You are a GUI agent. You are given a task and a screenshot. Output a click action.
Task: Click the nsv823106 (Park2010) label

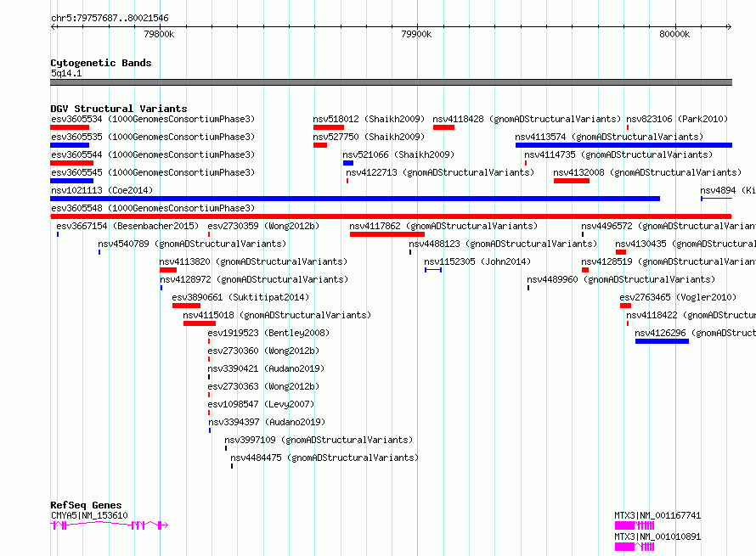click(x=677, y=119)
